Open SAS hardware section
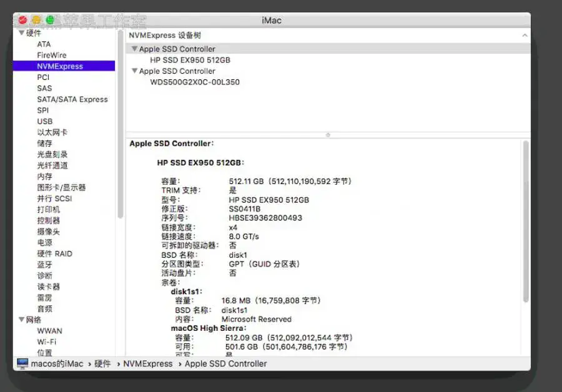Screen dimensions: 562x392 pyautogui.click(x=44, y=88)
